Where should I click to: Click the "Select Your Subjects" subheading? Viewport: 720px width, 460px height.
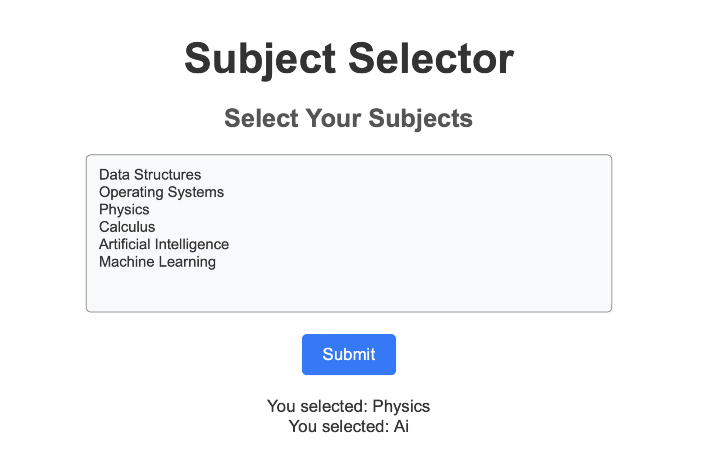348,118
